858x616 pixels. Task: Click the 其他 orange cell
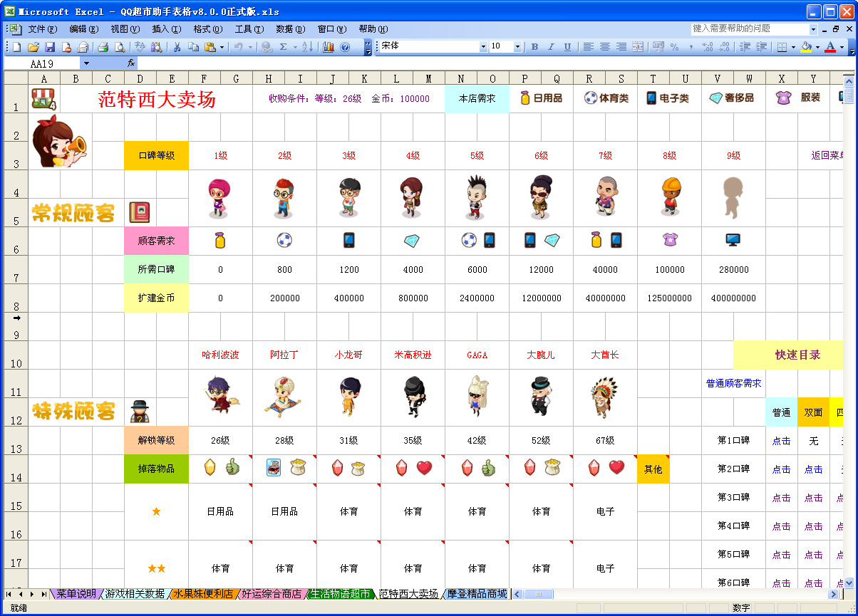(653, 469)
